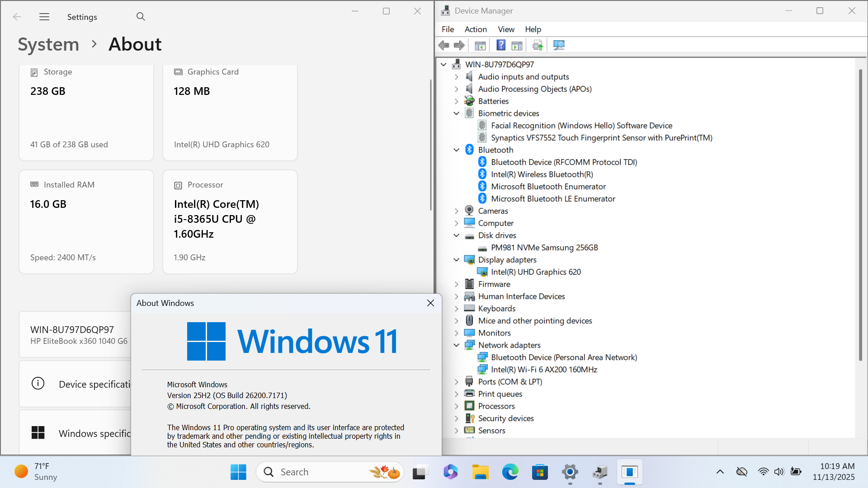Click the Settings search magnifier icon

(x=141, y=17)
